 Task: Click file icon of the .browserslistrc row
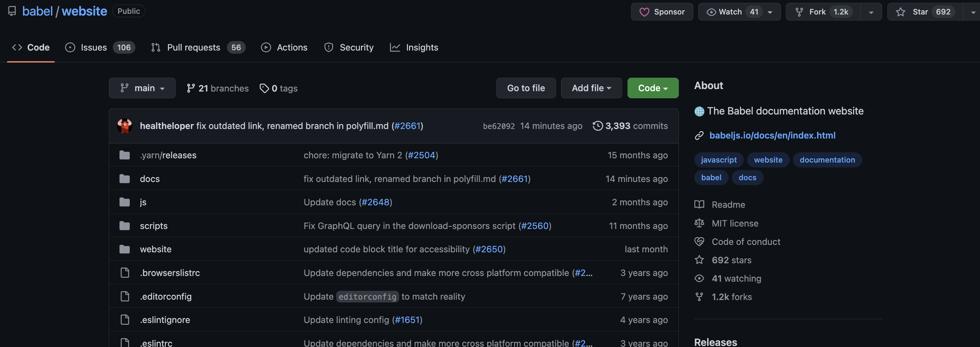tap(125, 272)
